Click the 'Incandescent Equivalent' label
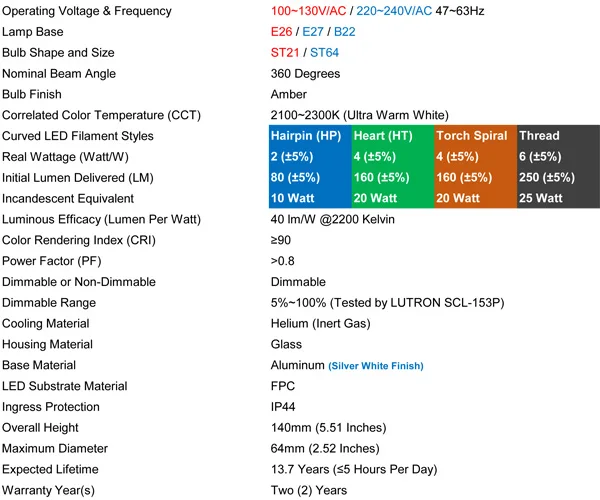The image size is (600, 500). pos(68,199)
